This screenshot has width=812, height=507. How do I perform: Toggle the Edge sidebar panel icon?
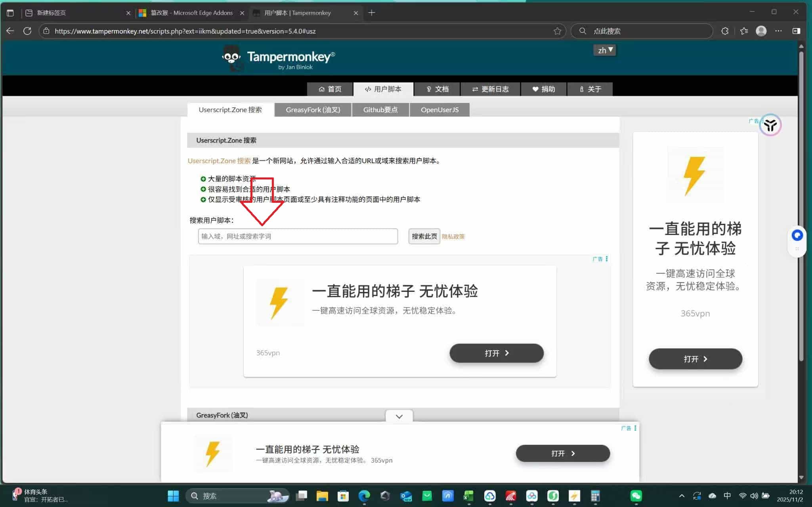[796, 31]
